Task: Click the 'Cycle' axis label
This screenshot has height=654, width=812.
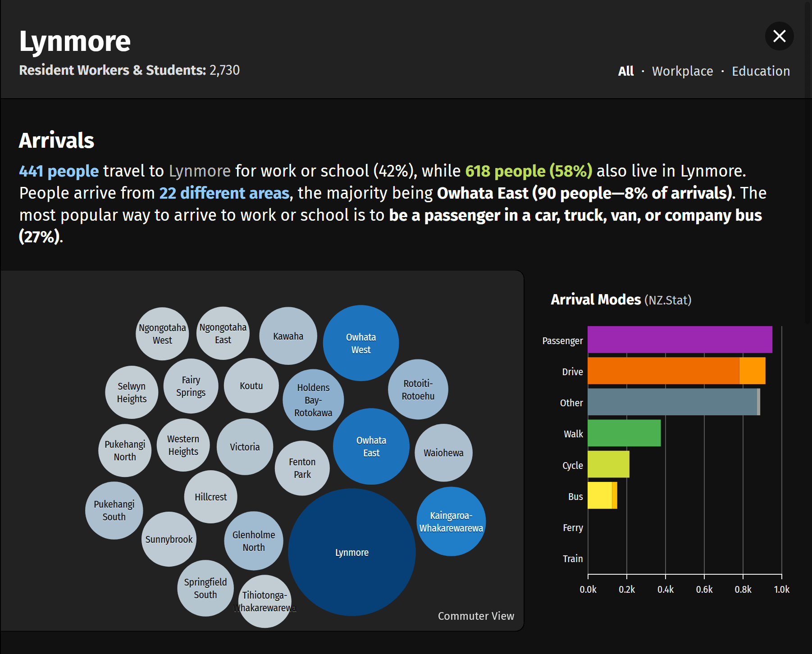Action: (573, 466)
